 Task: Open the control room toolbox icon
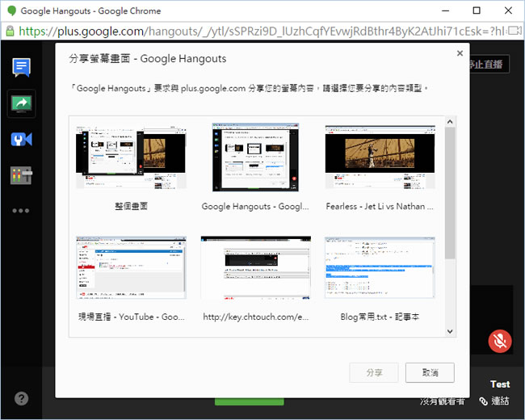click(x=21, y=175)
